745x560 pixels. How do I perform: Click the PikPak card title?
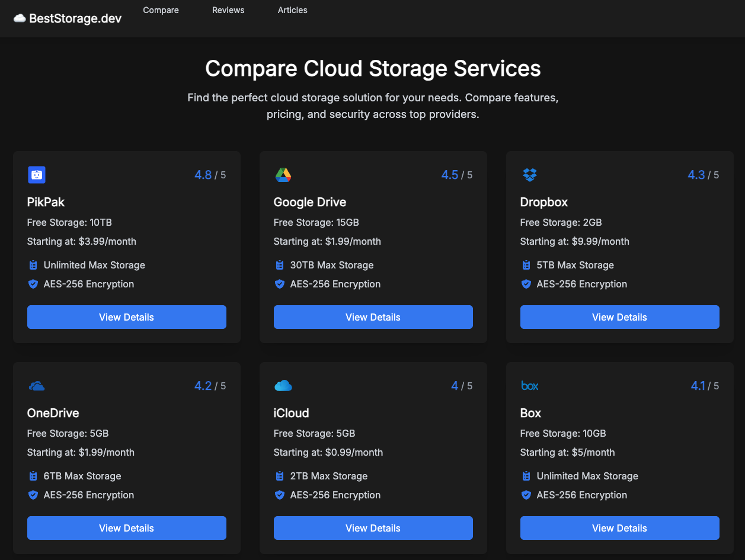click(x=46, y=202)
